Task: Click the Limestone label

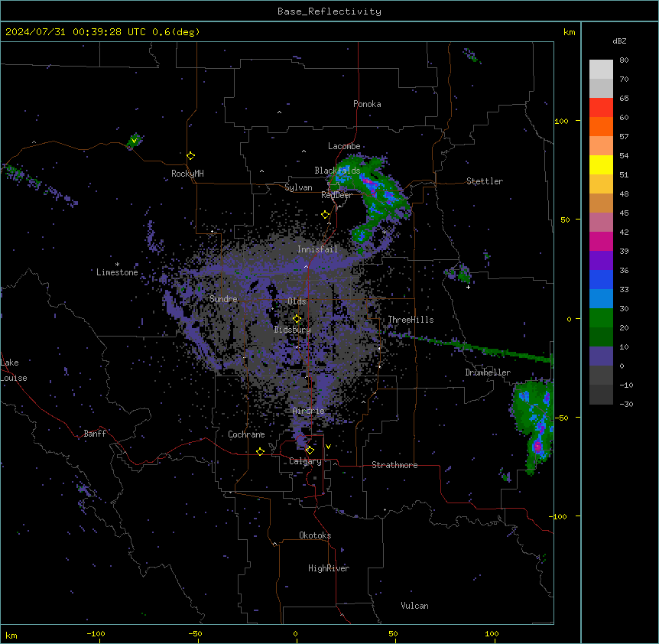Action: [117, 272]
